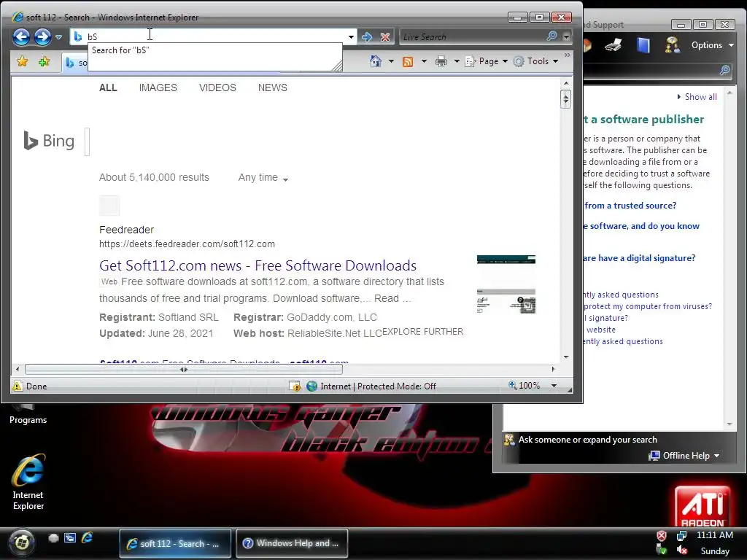Viewport: 747px width, 560px height.
Task: Open Favorites Center star icon
Action: (23, 61)
